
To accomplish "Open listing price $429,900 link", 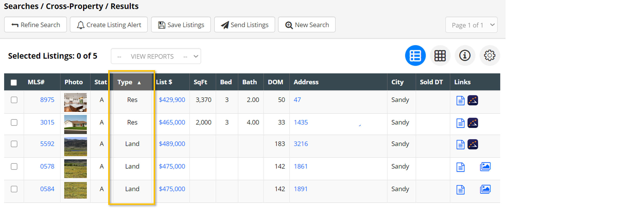I will coord(172,100).
